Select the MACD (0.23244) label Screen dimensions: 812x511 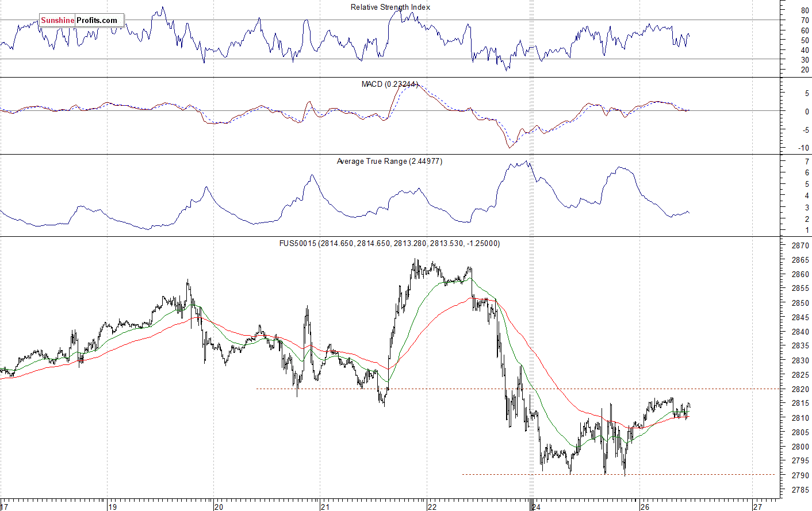pyautogui.click(x=390, y=84)
